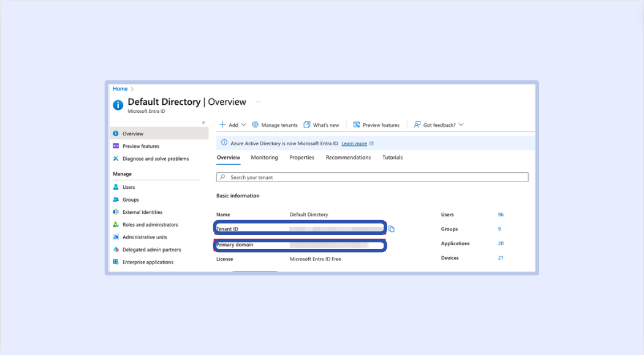Open the ellipsis menu beside Overview title

pyautogui.click(x=259, y=102)
